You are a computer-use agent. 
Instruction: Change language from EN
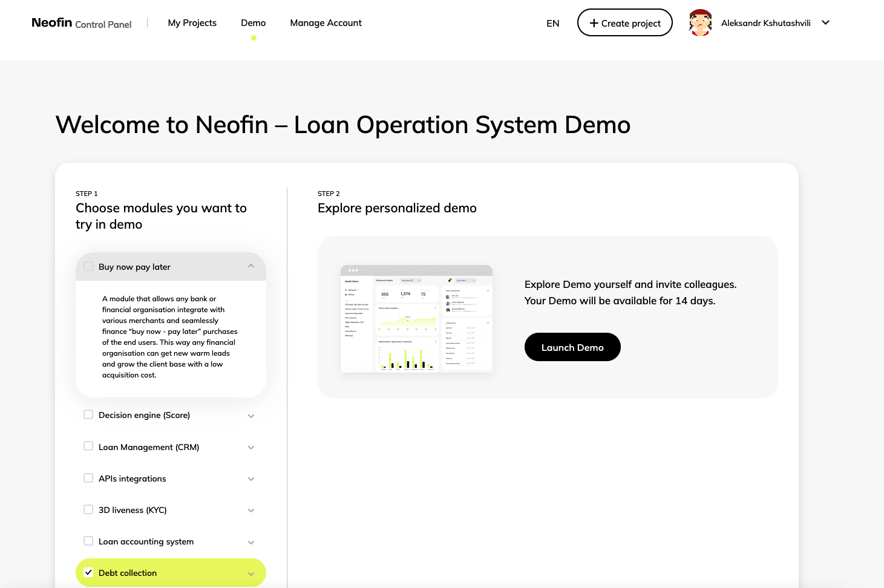click(x=553, y=23)
